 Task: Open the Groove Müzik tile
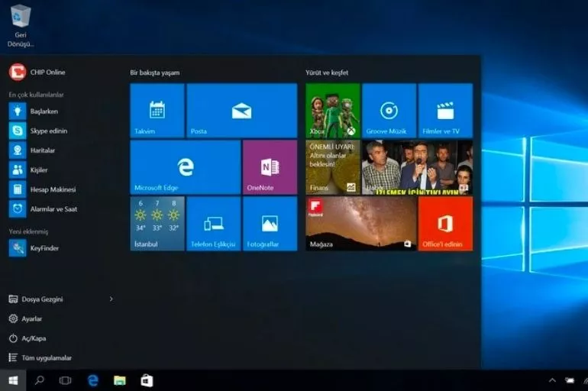click(389, 111)
